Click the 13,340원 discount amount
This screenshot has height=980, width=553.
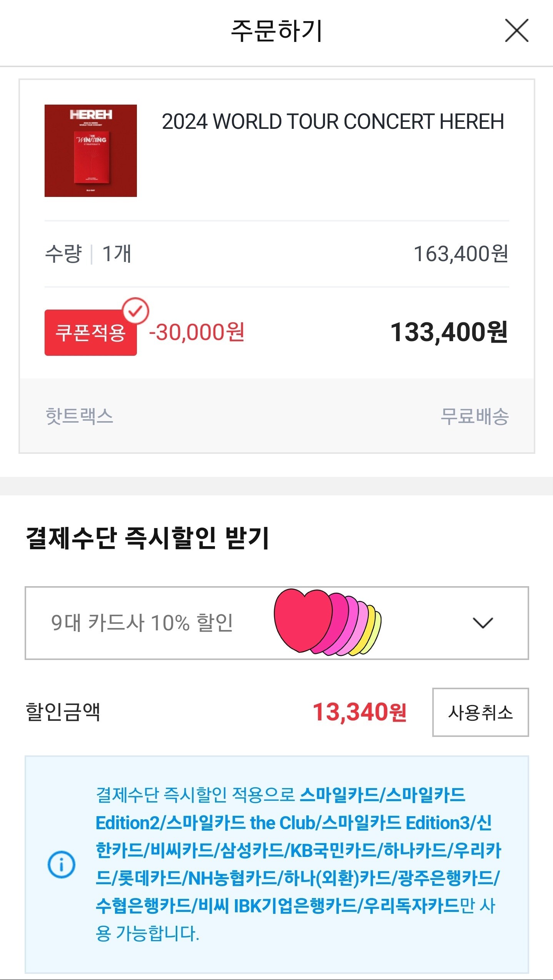[x=360, y=712]
